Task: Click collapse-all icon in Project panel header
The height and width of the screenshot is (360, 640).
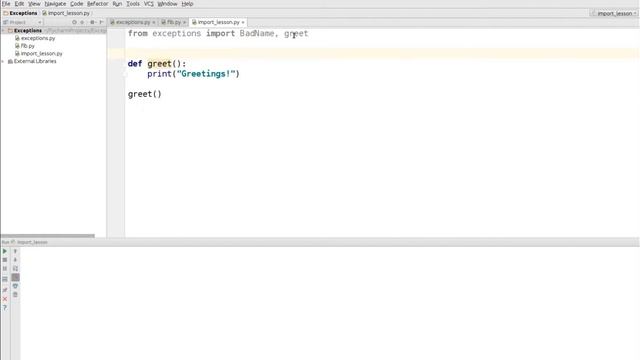Action: [82, 22]
